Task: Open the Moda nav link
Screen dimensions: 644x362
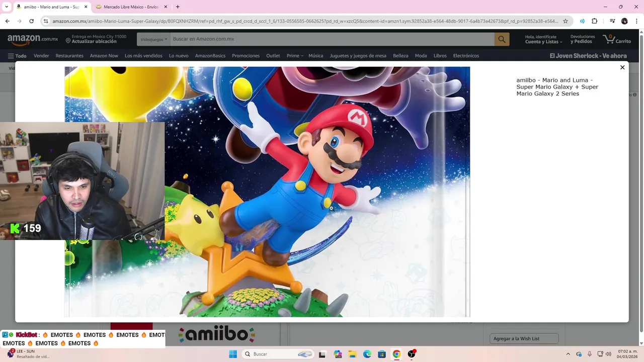Action: tap(421, 56)
